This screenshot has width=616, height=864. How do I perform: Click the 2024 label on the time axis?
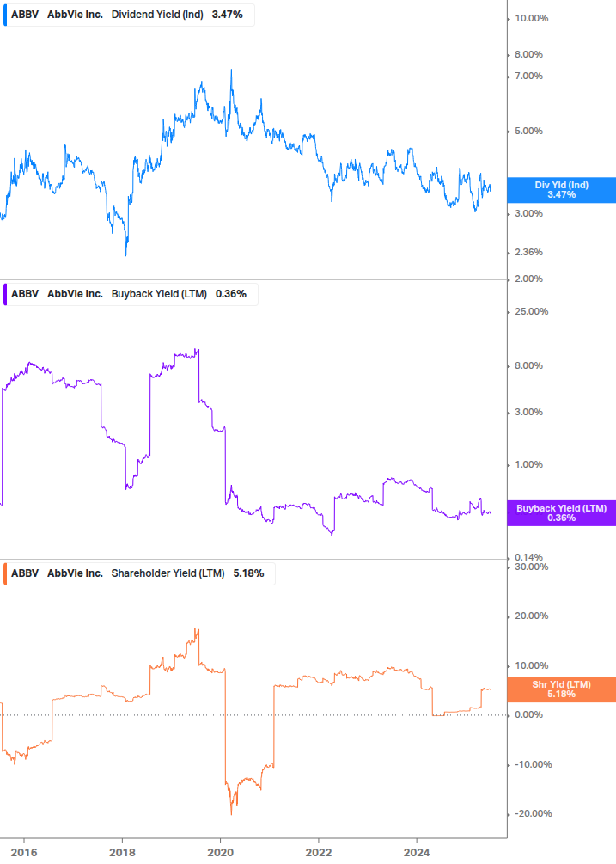click(417, 853)
